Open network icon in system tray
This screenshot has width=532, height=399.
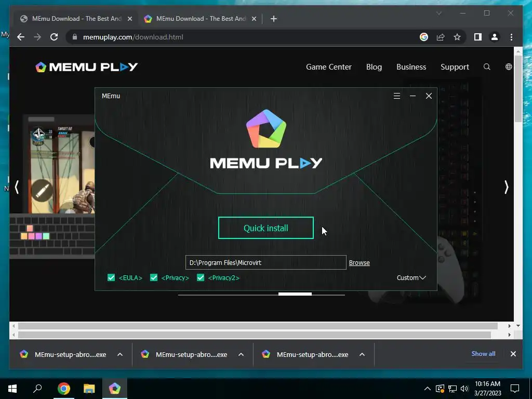point(453,389)
